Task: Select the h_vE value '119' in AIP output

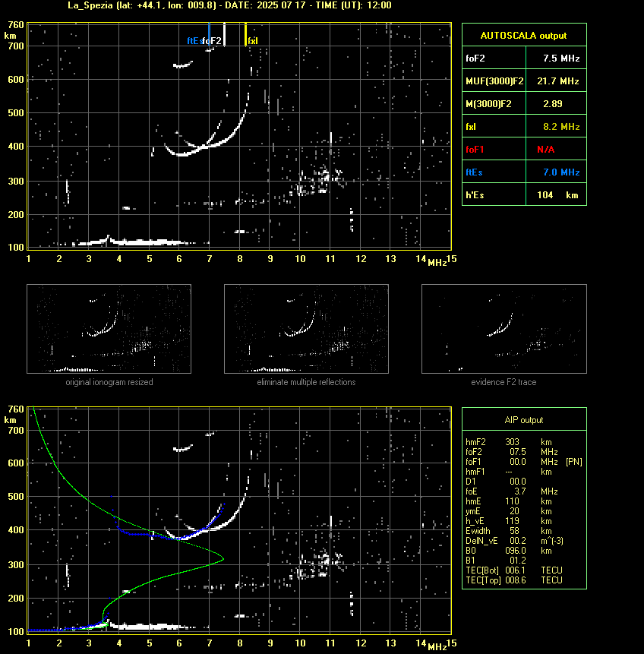Action: (512, 521)
